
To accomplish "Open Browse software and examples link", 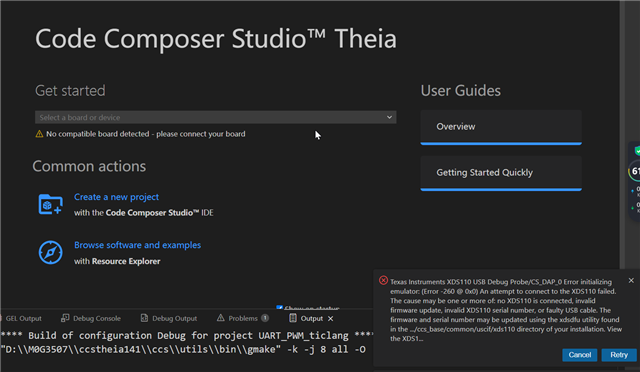I will point(138,245).
